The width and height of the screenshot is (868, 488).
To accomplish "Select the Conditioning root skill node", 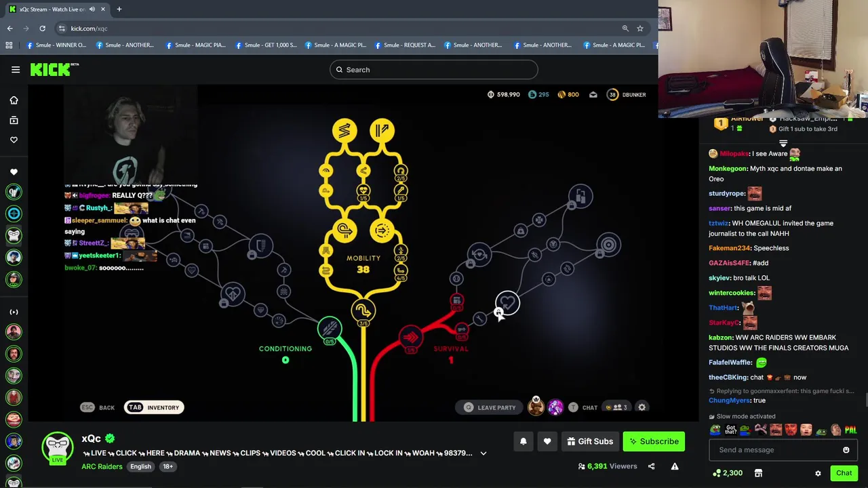I will [x=330, y=329].
